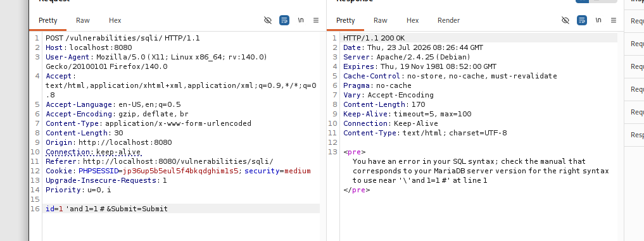
Task: Click response line number 13 in gutter
Action: [333, 152]
